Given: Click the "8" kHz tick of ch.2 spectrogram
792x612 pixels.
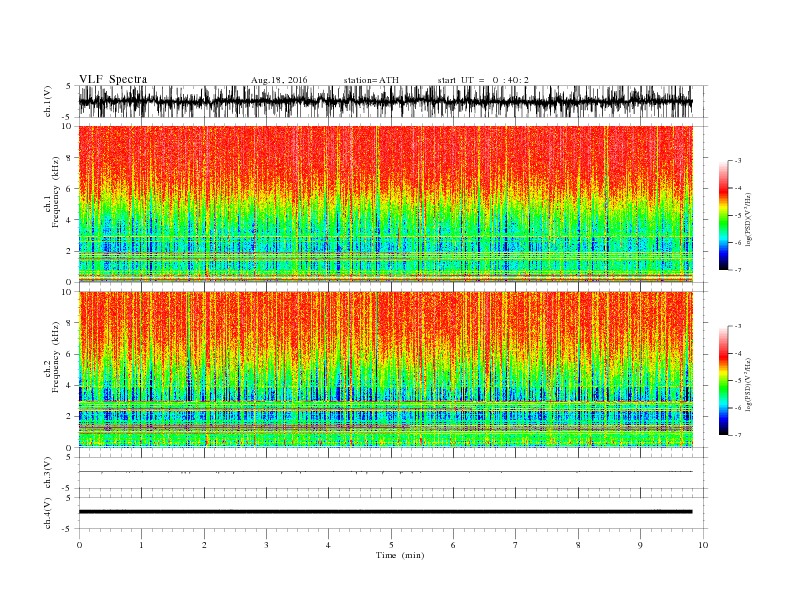Looking at the screenshot, I should (x=69, y=323).
